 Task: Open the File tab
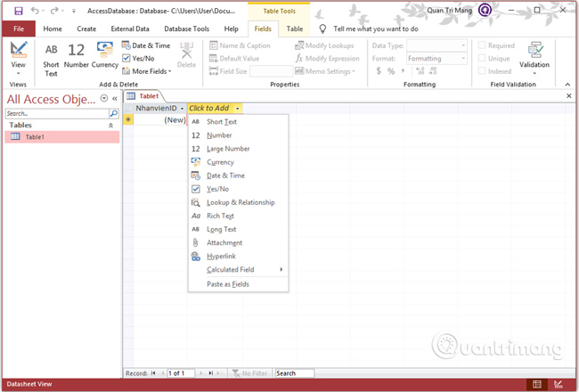pos(19,29)
